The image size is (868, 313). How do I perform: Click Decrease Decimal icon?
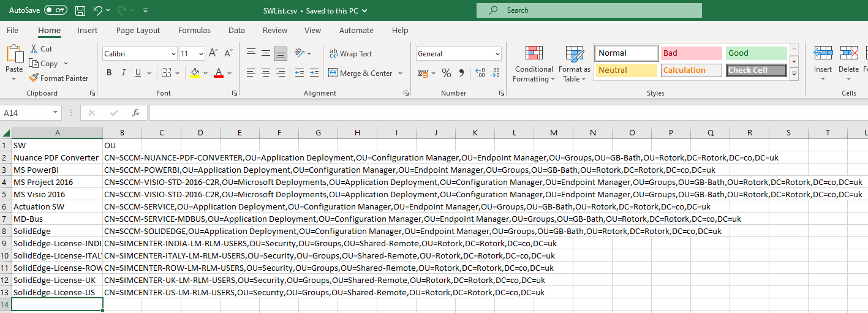pyautogui.click(x=494, y=73)
